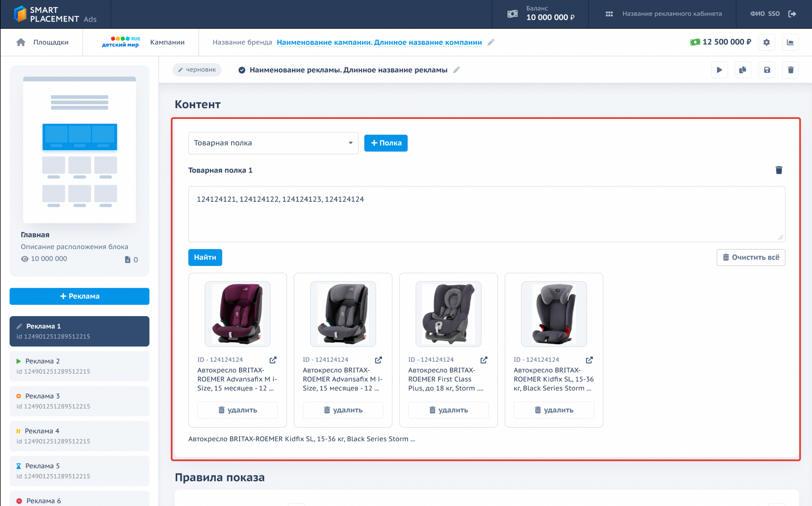This screenshot has height=506, width=812.
Task: Click the 12 500 000 ₽ budget value
Action: pyautogui.click(x=727, y=42)
